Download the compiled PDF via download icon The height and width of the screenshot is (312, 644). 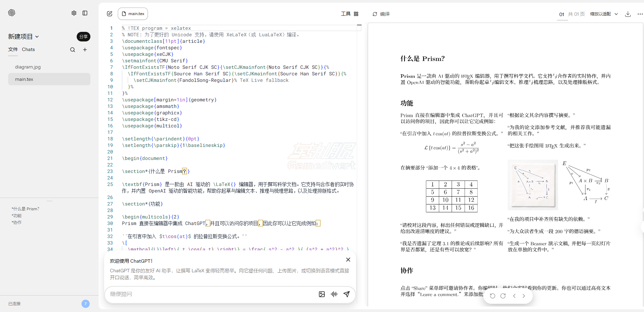pyautogui.click(x=628, y=14)
